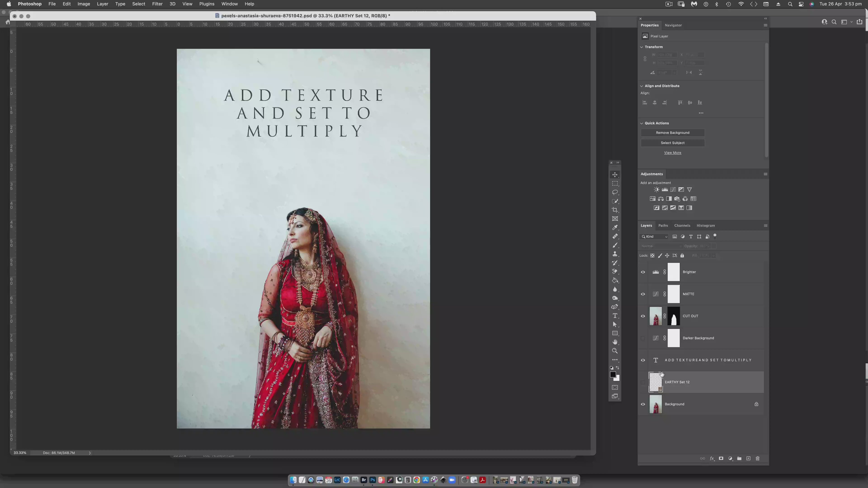
Task: Select the Eyedropper tool
Action: [x=615, y=227]
